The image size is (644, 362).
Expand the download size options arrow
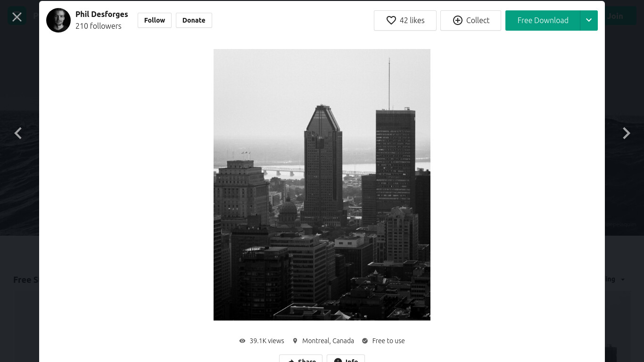pos(589,20)
